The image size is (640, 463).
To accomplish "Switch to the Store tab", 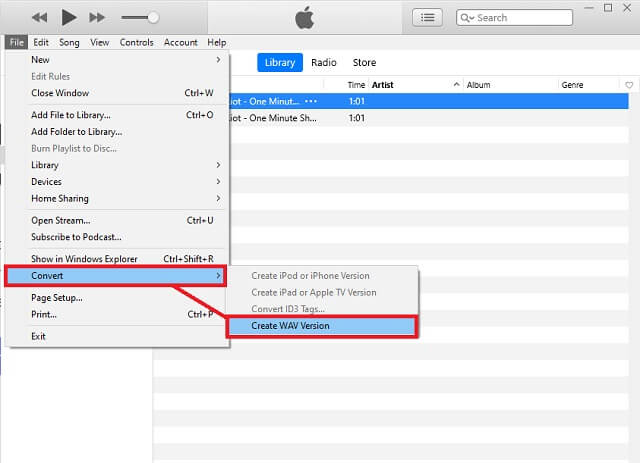I will pos(364,62).
